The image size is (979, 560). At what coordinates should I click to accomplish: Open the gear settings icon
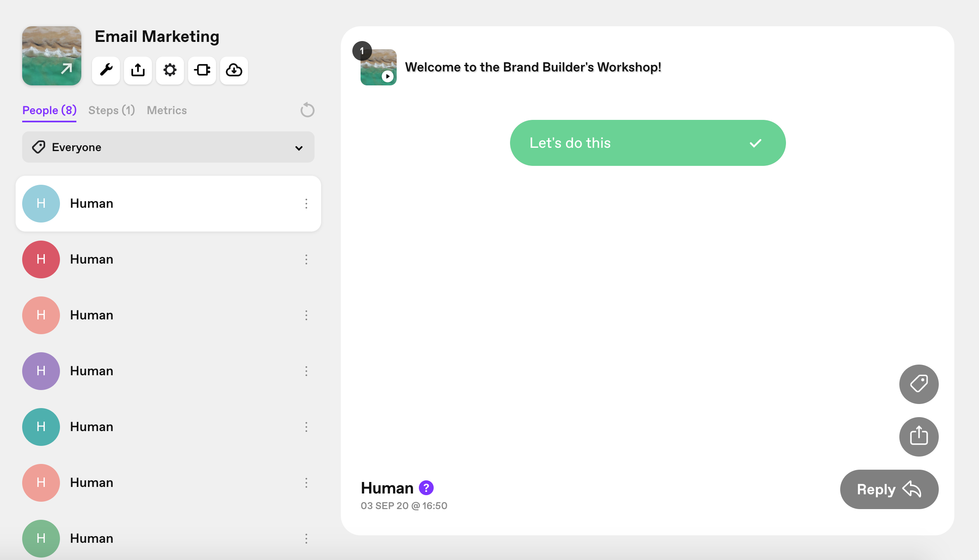point(170,70)
